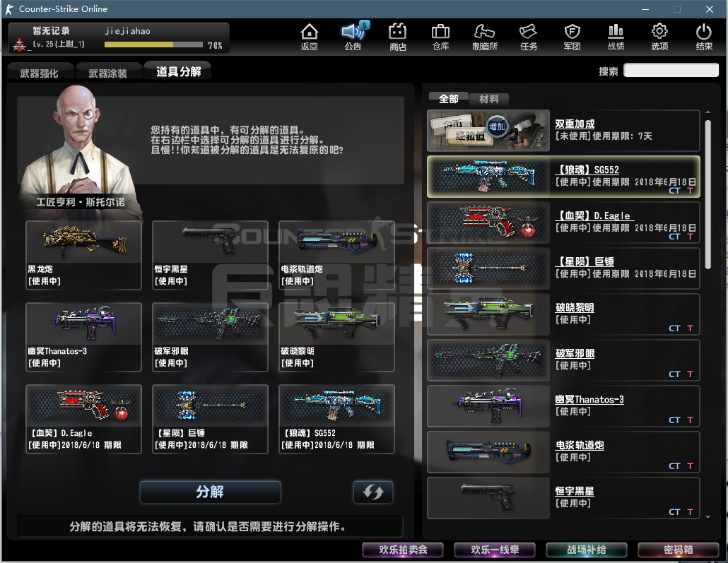Open the 密码箱 button
The height and width of the screenshot is (563, 728).
pos(679,550)
